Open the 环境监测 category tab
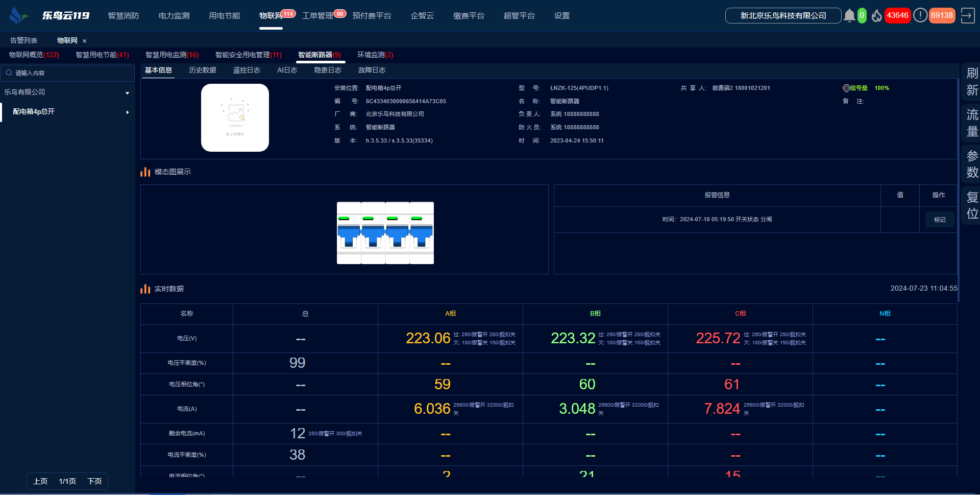Viewport: 980px width, 495px height. pyautogui.click(x=375, y=55)
